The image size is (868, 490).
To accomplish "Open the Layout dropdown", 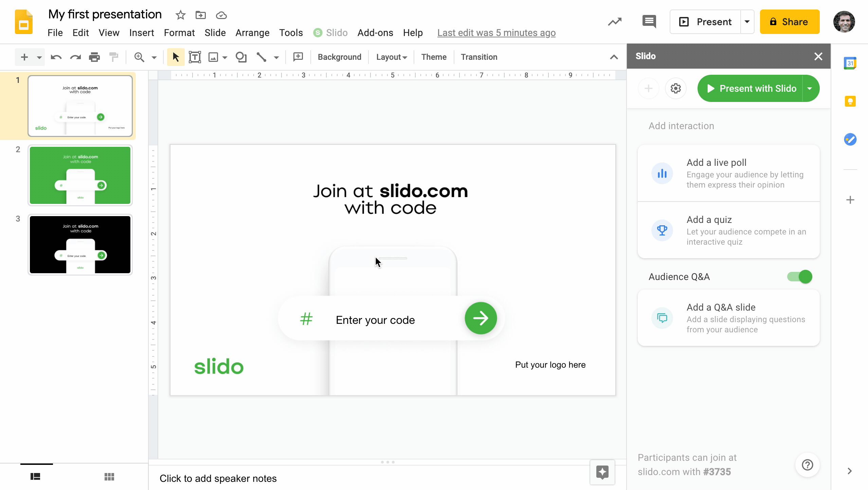I will pos(391,57).
